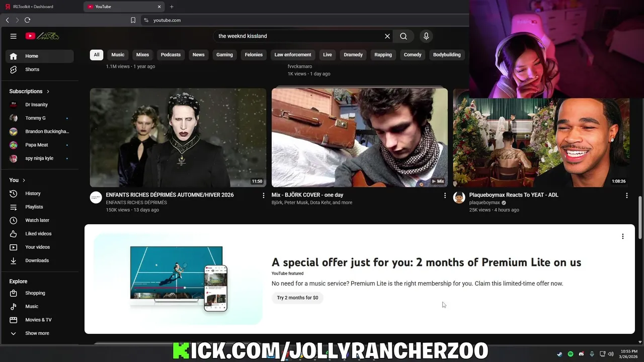Run search with the magnifier button
Screen dimensions: 644x362
coord(404,36)
